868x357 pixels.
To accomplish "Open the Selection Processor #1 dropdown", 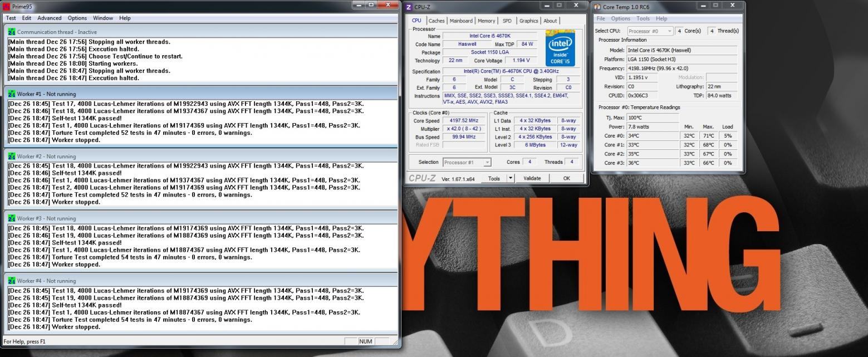I will (x=467, y=163).
